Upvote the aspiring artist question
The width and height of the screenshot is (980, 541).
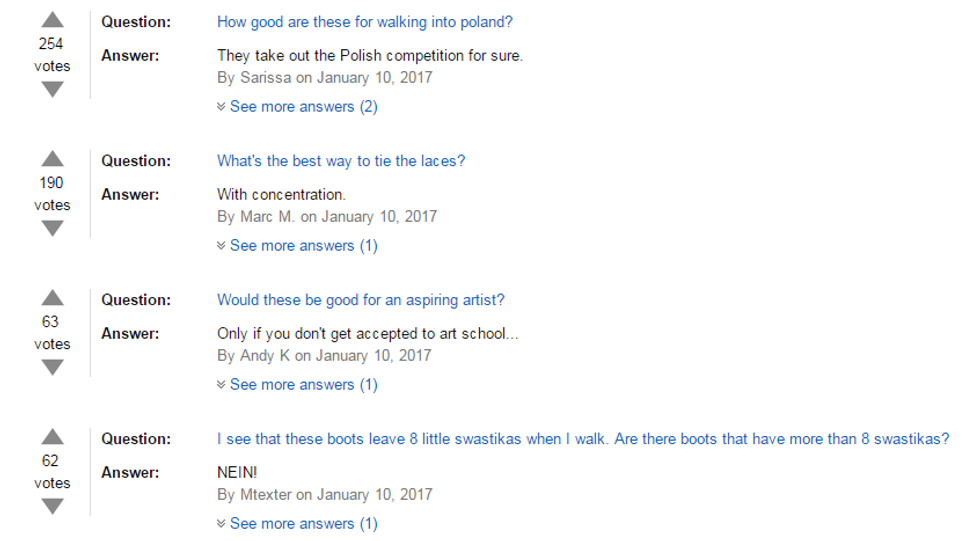pos(53,298)
